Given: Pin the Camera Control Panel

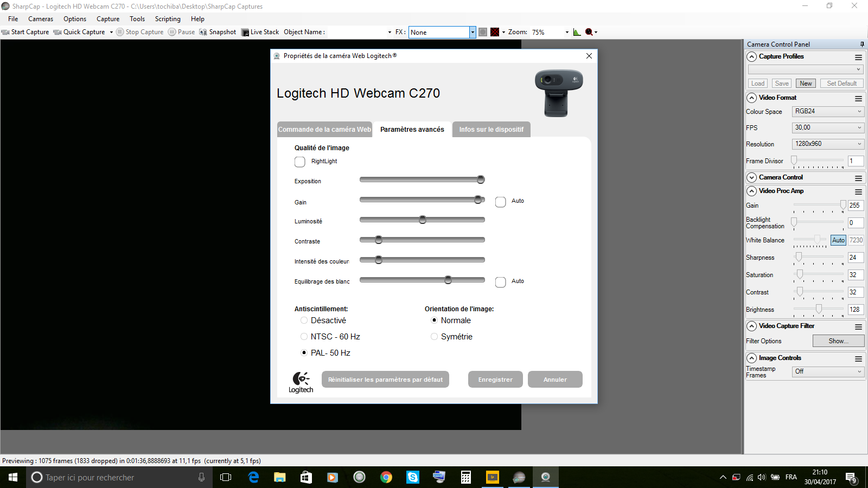Looking at the screenshot, I should (862, 44).
